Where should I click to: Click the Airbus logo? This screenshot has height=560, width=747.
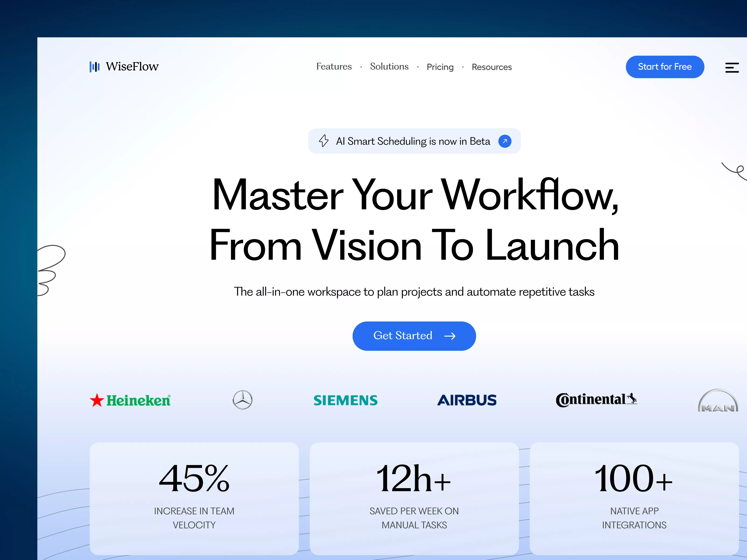point(467,400)
